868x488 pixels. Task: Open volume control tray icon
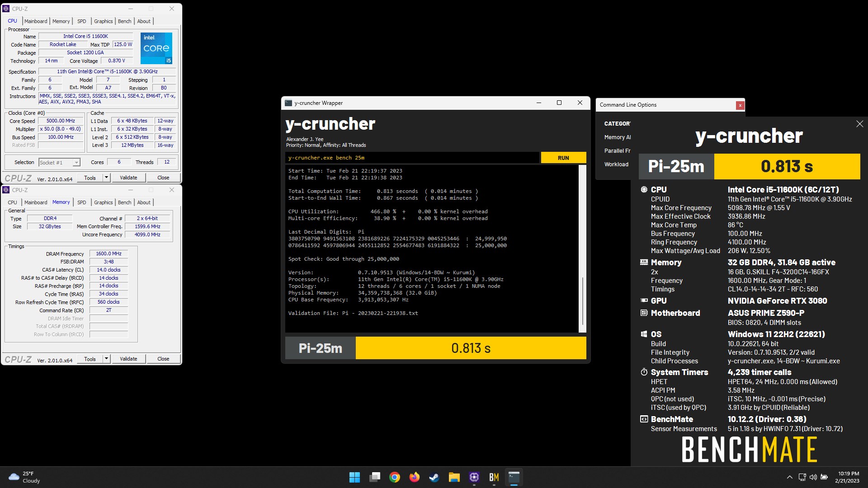click(x=813, y=477)
